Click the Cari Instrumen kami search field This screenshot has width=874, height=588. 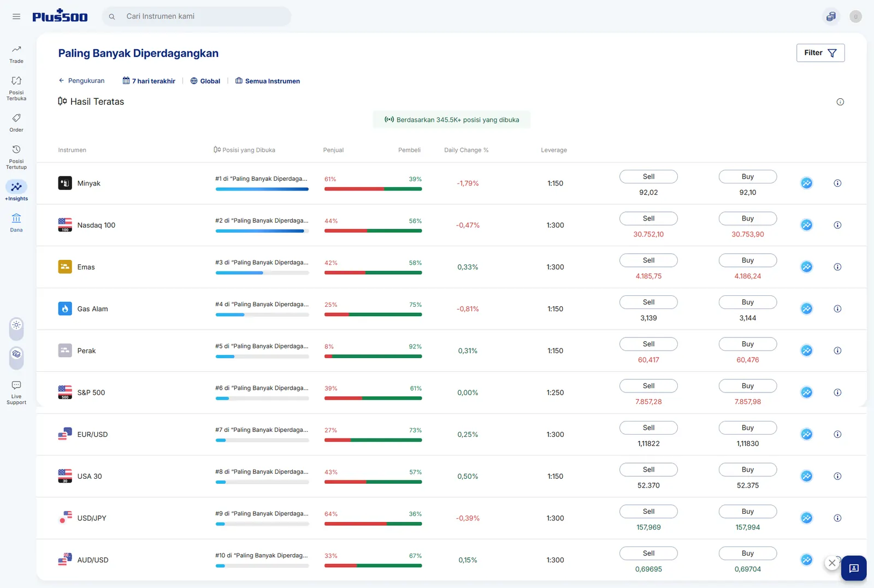(x=197, y=16)
